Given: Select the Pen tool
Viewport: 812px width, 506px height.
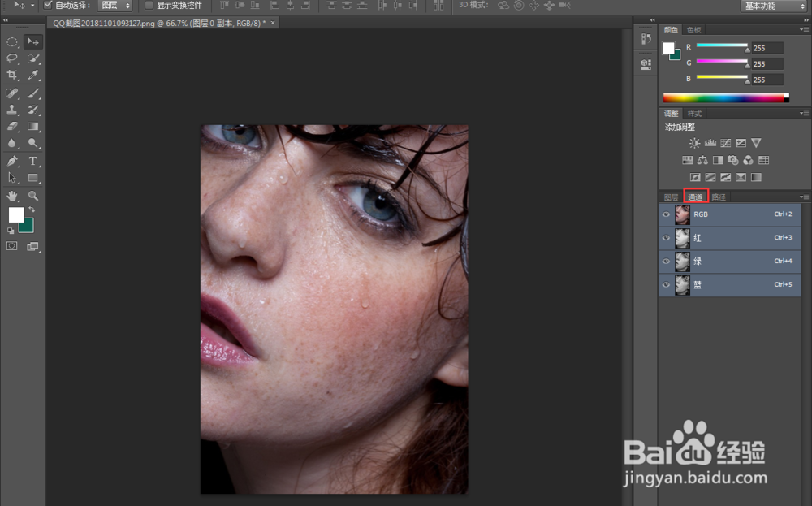Looking at the screenshot, I should pos(12,161).
